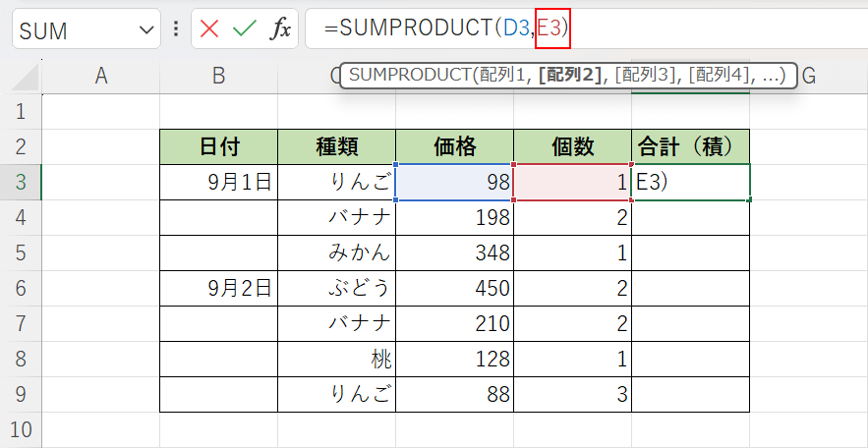Image resolution: width=868 pixels, height=448 pixels.
Task: Click the 個数 header cell
Action: [x=572, y=147]
